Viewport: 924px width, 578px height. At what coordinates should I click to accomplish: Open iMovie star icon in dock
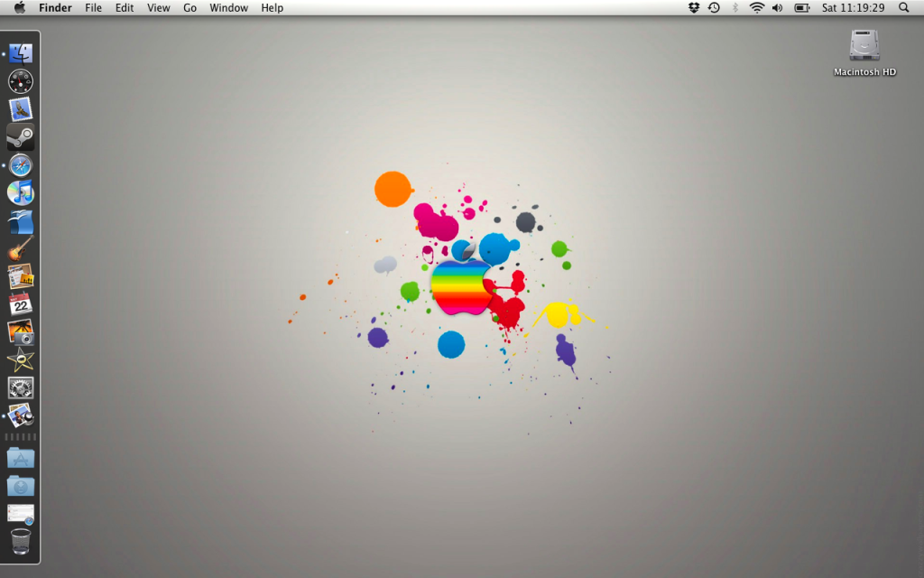[21, 359]
